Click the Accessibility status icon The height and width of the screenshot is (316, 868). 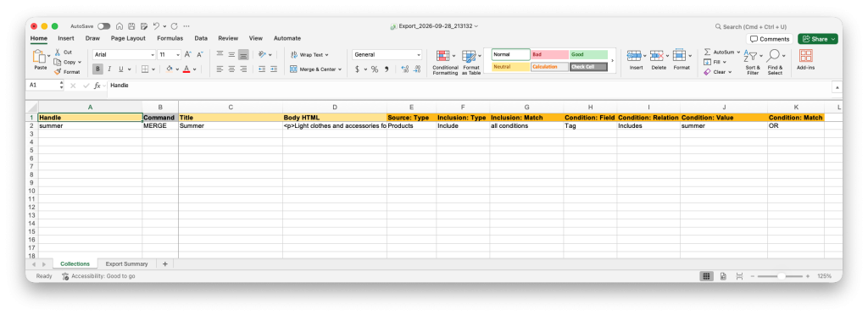click(65, 275)
